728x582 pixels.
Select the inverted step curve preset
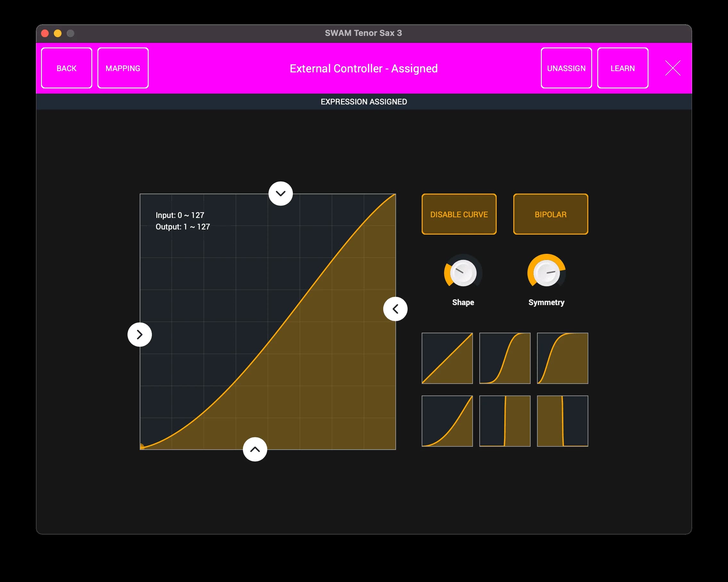pyautogui.click(x=562, y=421)
